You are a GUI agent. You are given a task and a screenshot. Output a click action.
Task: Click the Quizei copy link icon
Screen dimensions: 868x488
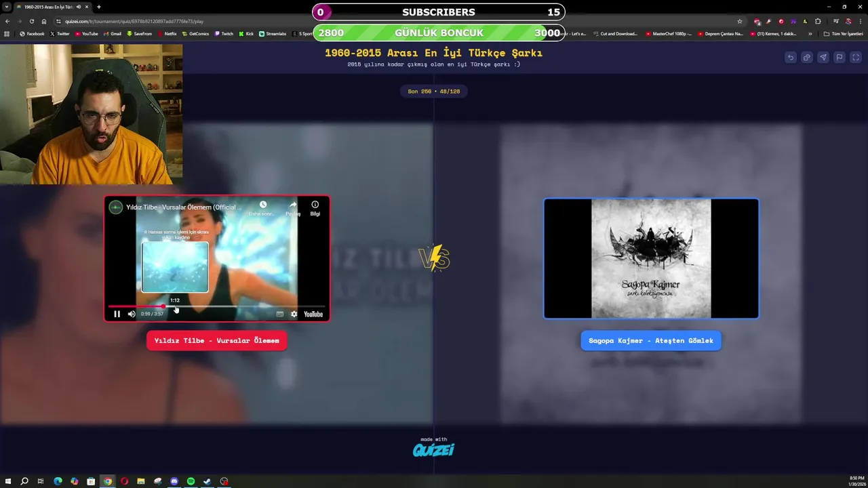tap(806, 58)
